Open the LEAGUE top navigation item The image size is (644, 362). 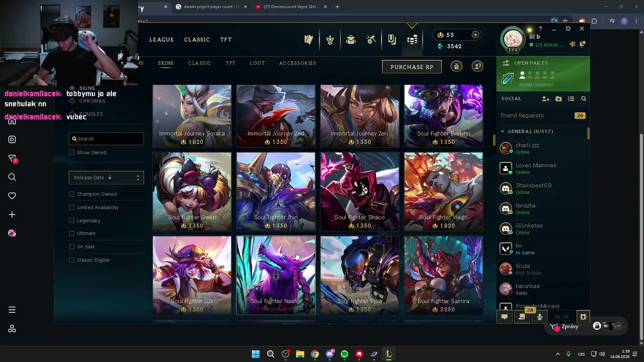tap(162, 40)
